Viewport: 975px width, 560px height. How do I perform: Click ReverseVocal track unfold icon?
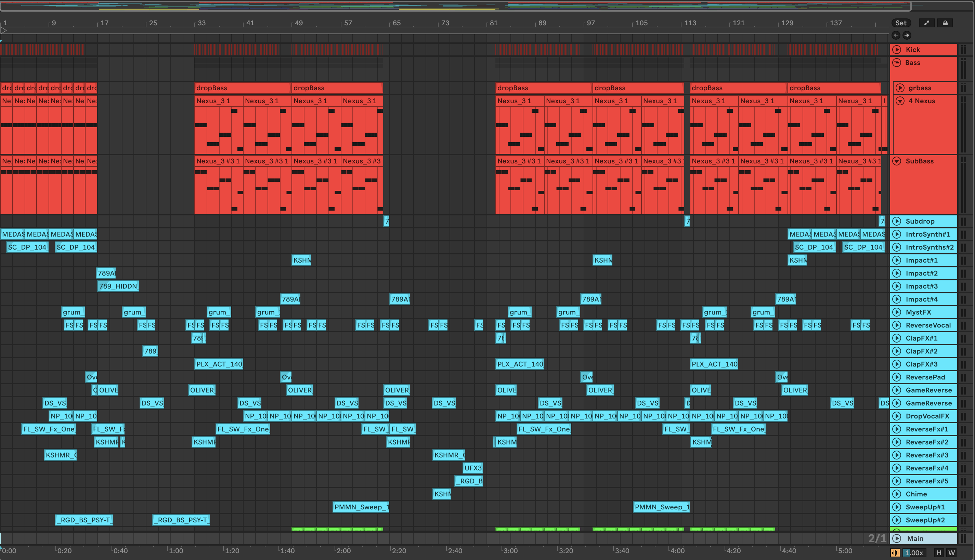(x=897, y=325)
